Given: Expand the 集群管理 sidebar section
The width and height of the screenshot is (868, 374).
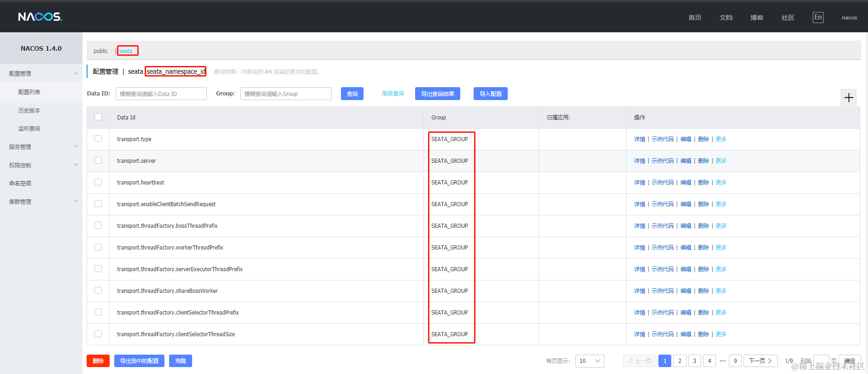Looking at the screenshot, I should tap(41, 202).
